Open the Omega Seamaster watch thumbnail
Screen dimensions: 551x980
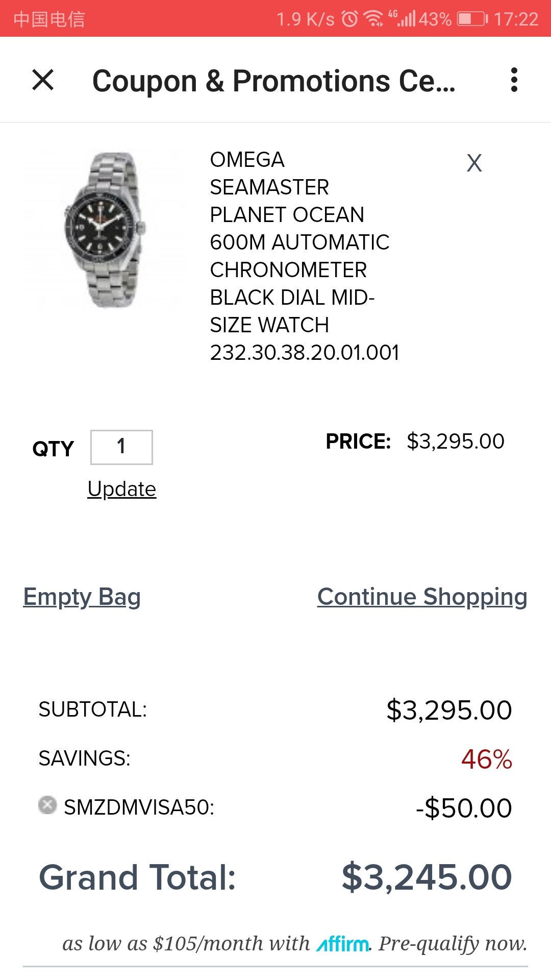105,230
